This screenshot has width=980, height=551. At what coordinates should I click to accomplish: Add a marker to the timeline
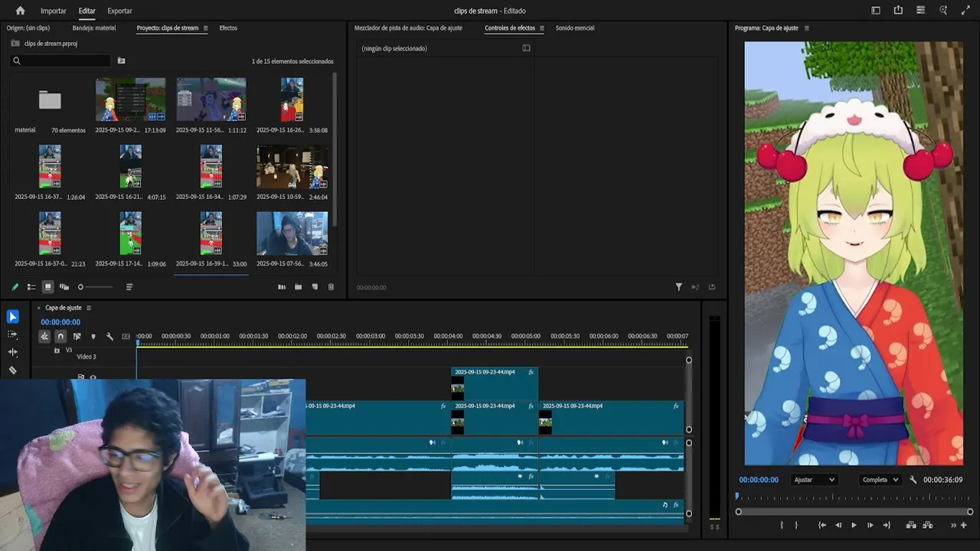point(93,336)
